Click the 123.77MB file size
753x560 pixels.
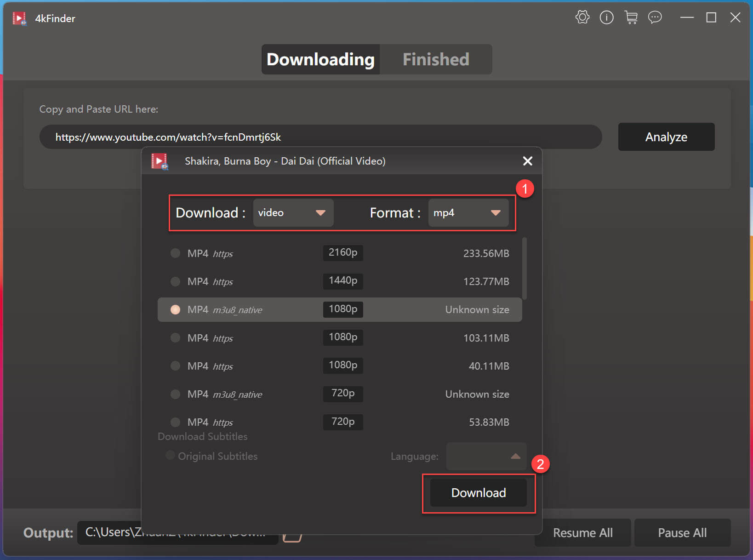click(486, 281)
